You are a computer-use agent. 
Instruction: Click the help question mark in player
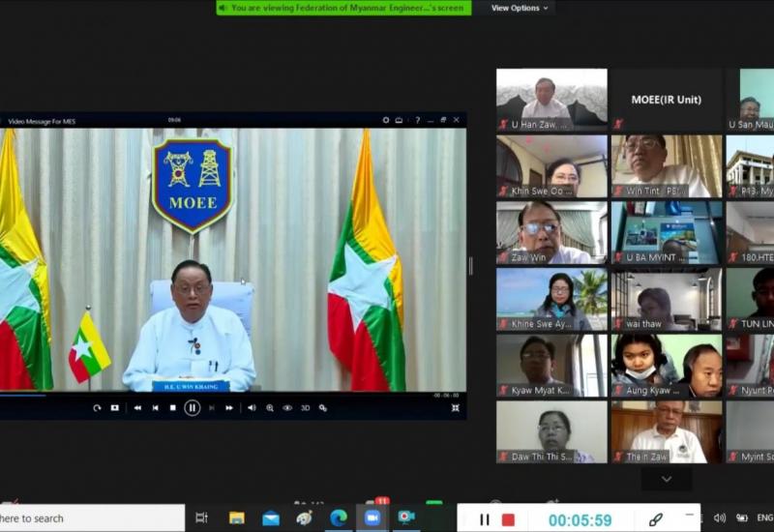417,121
